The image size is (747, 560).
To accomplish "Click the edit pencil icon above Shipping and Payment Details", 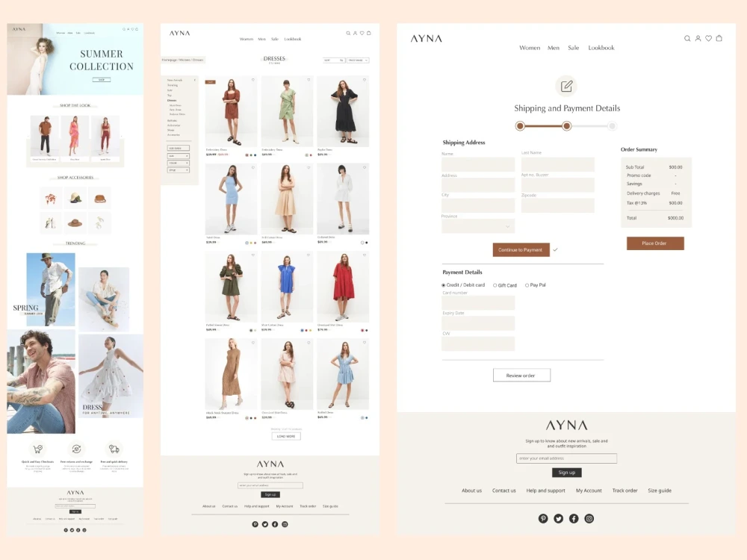I will coord(566,86).
